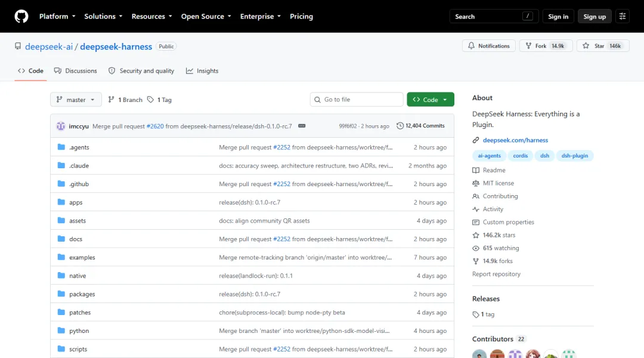Click the tag icon under Releases
644x358 pixels.
point(476,314)
